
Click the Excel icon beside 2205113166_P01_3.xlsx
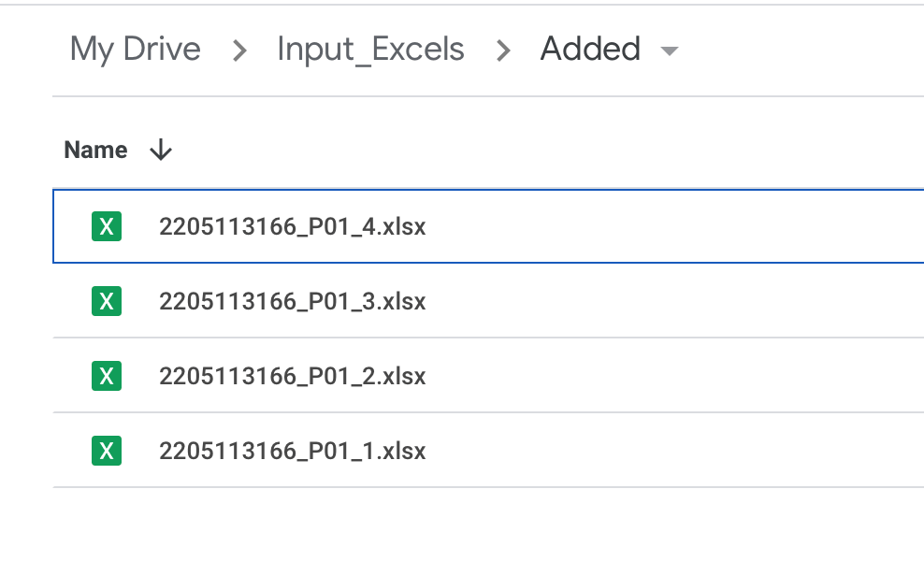pos(107,301)
